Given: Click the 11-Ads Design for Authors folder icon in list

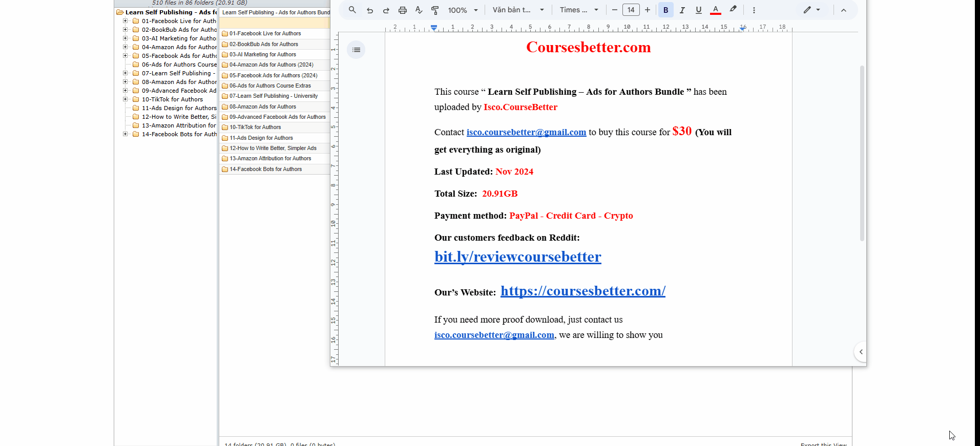Looking at the screenshot, I should tap(225, 138).
